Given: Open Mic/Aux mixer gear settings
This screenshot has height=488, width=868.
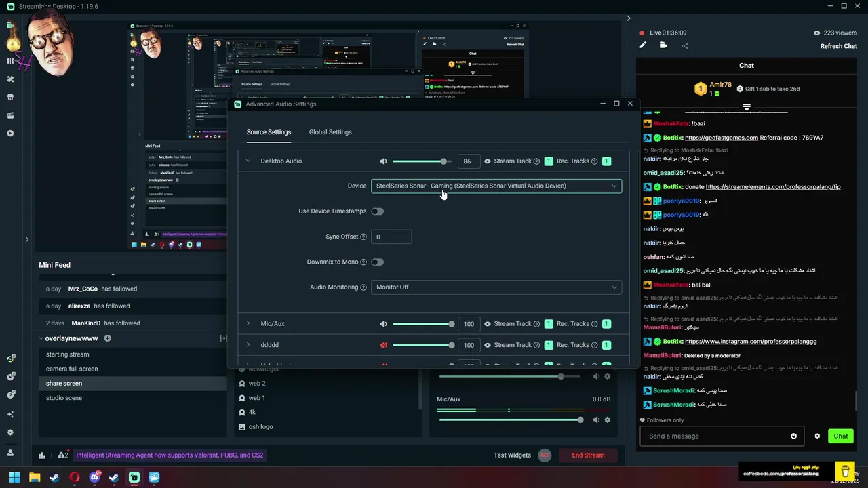Looking at the screenshot, I should click(x=607, y=420).
